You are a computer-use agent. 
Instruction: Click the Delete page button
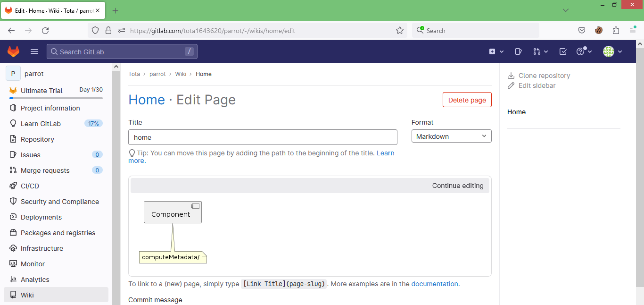(467, 100)
